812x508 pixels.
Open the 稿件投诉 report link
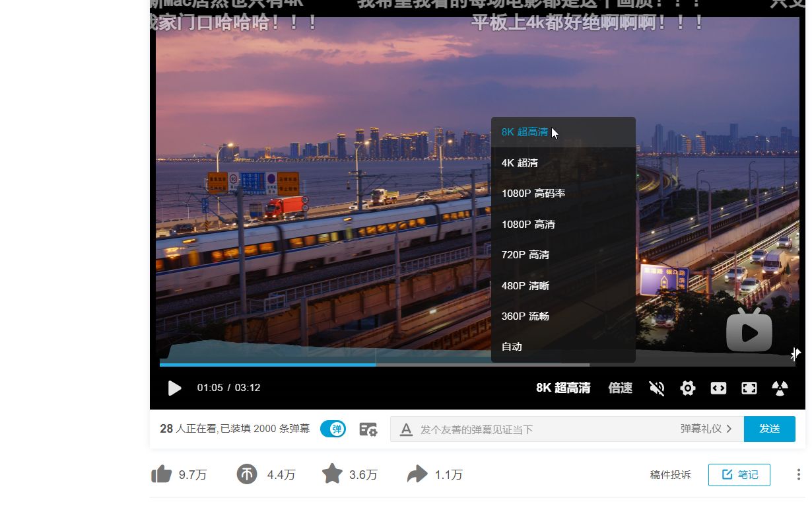point(669,474)
